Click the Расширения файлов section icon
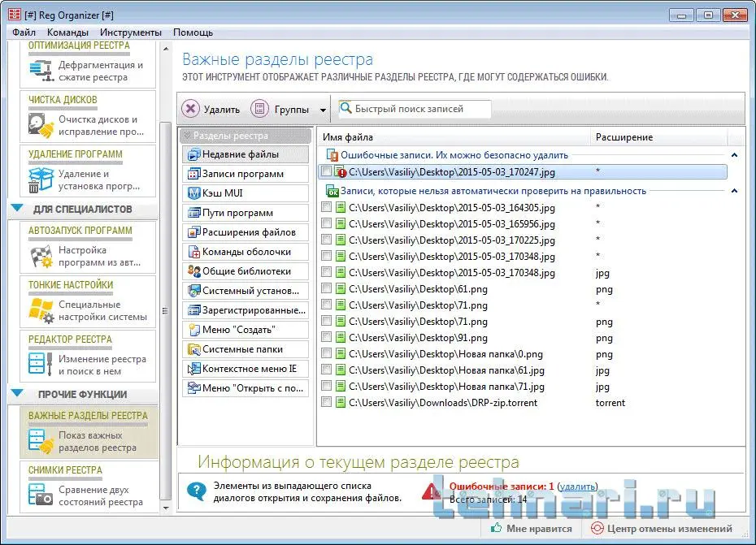This screenshot has width=756, height=545. pos(193,232)
